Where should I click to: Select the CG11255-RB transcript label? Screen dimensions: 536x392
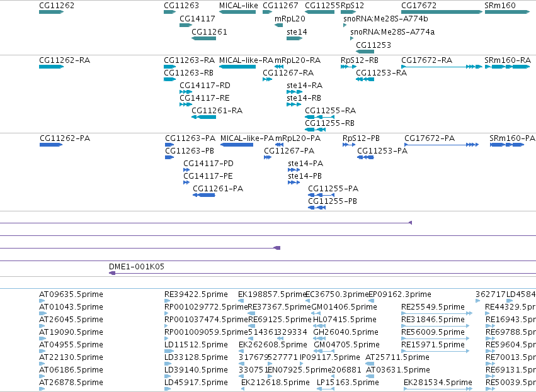click(x=330, y=123)
